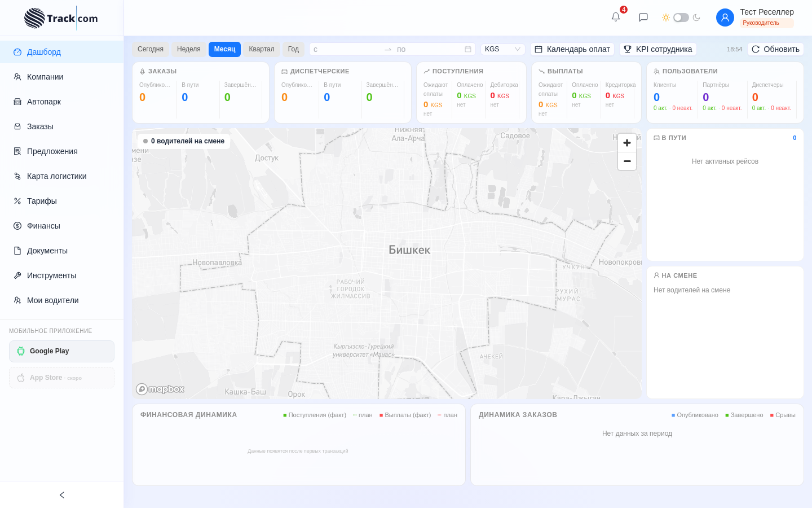Image resolution: width=812 pixels, height=508 pixels.
Task: Open the KGS currency dropdown
Action: pyautogui.click(x=503, y=49)
